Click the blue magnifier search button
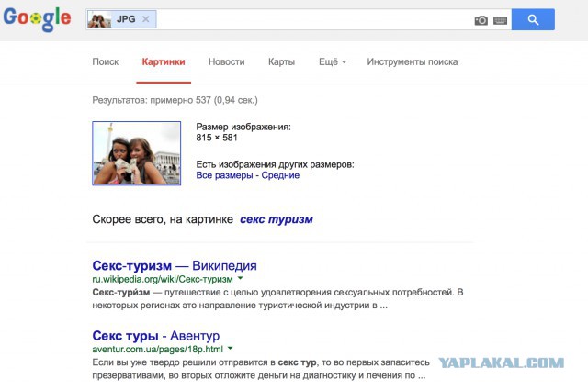 coord(533,19)
